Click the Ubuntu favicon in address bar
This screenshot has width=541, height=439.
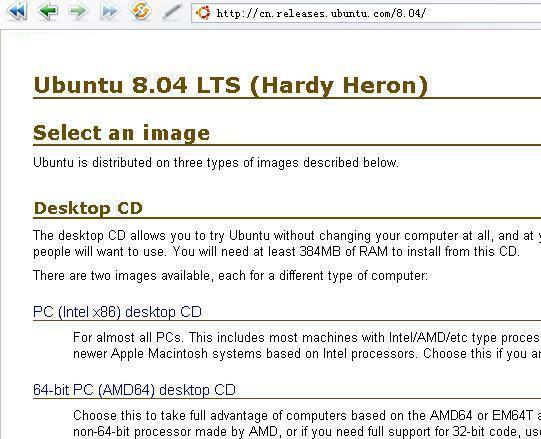(203, 13)
